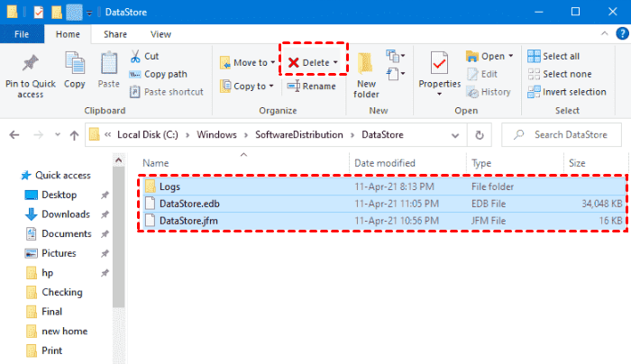Open the address bar history dropdown
The width and height of the screenshot is (631, 364).
tap(455, 135)
